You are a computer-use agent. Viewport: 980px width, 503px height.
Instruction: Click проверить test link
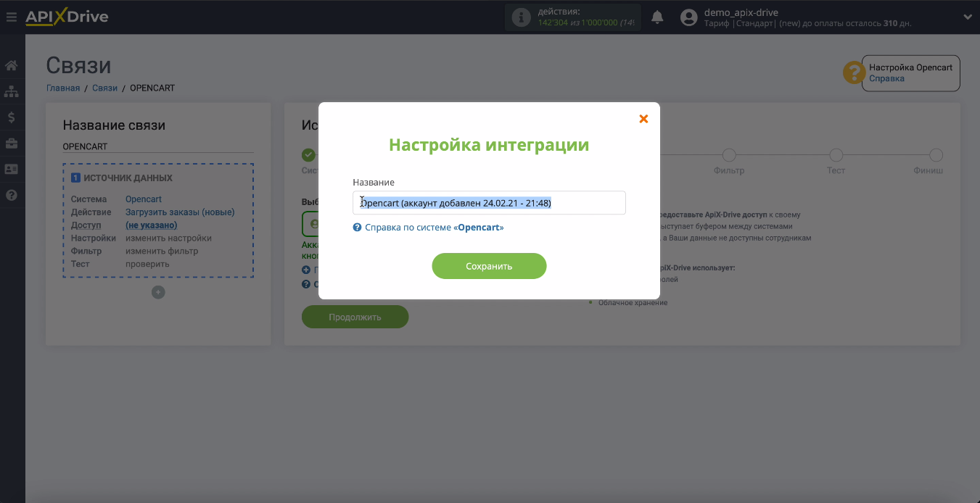[147, 264]
